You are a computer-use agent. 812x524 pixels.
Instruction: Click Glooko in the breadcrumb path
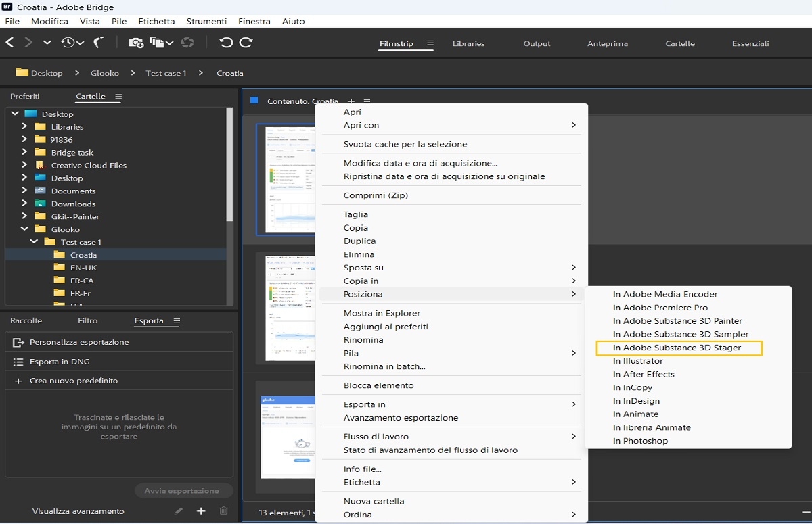pyautogui.click(x=104, y=73)
